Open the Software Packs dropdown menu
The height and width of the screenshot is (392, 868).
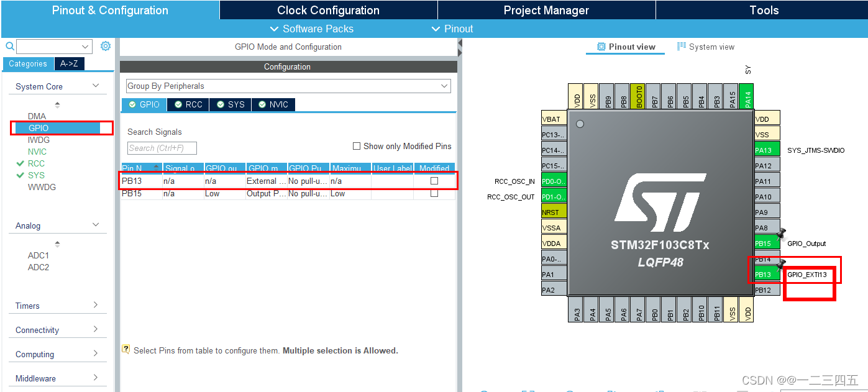[x=312, y=29]
